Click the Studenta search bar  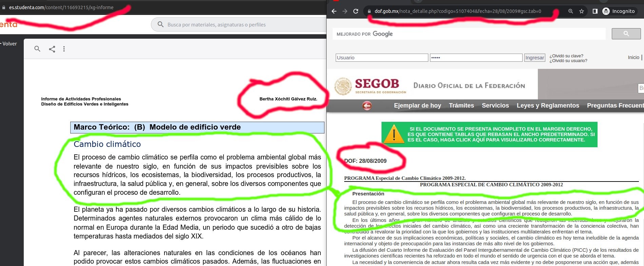(x=239, y=24)
